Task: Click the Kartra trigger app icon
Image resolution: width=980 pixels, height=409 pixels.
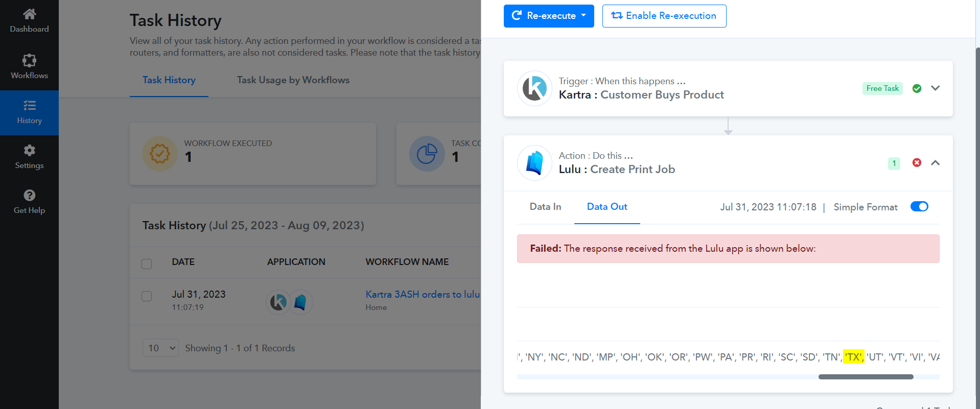Action: [x=534, y=88]
